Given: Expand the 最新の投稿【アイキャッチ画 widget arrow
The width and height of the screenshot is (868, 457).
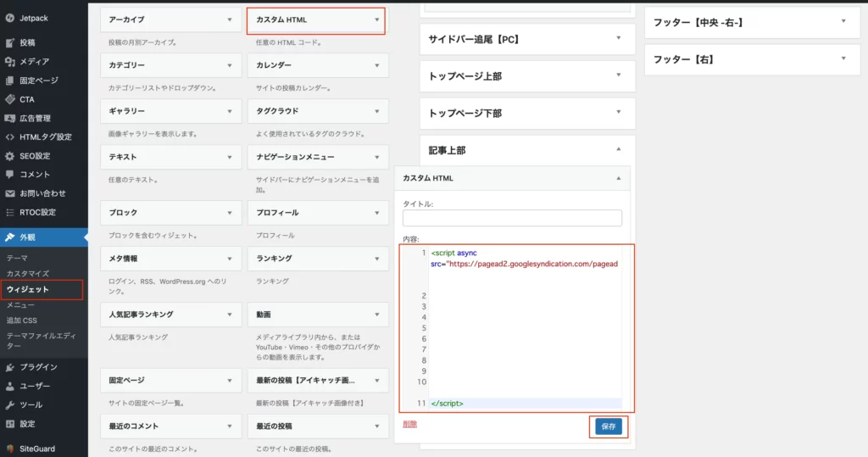Looking at the screenshot, I should pos(377,381).
